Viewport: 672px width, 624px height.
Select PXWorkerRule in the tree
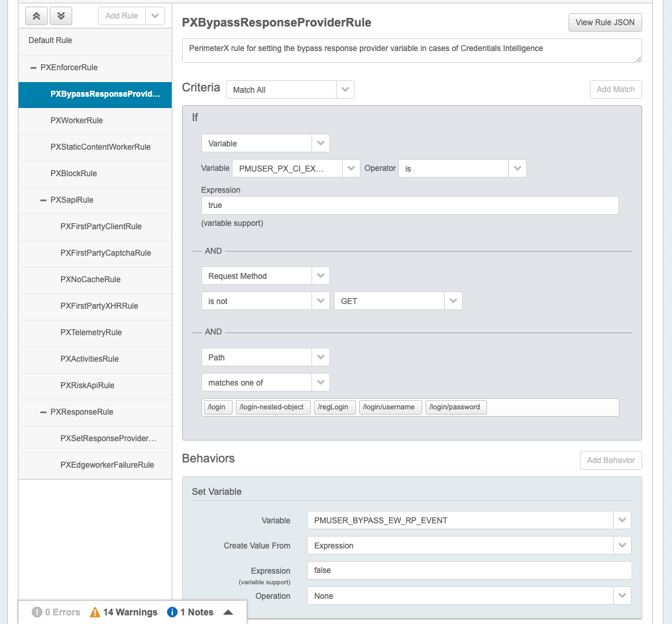[x=95, y=121]
